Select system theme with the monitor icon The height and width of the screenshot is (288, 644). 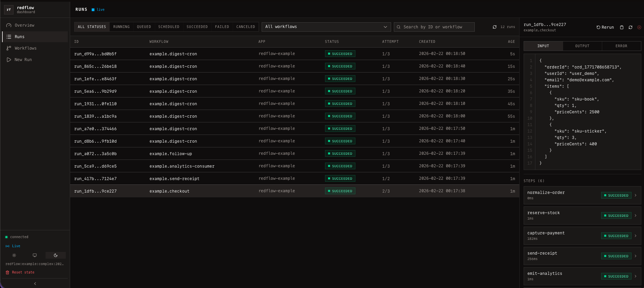tap(35, 255)
